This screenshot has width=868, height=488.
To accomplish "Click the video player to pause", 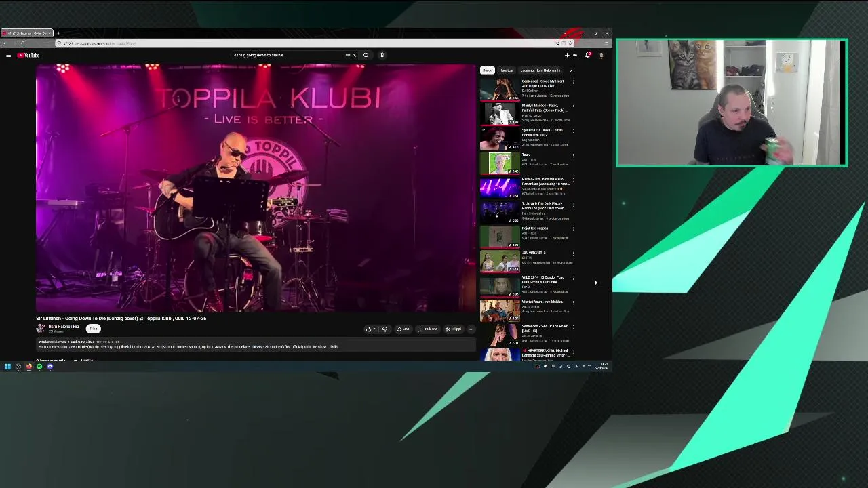I will coord(256,188).
